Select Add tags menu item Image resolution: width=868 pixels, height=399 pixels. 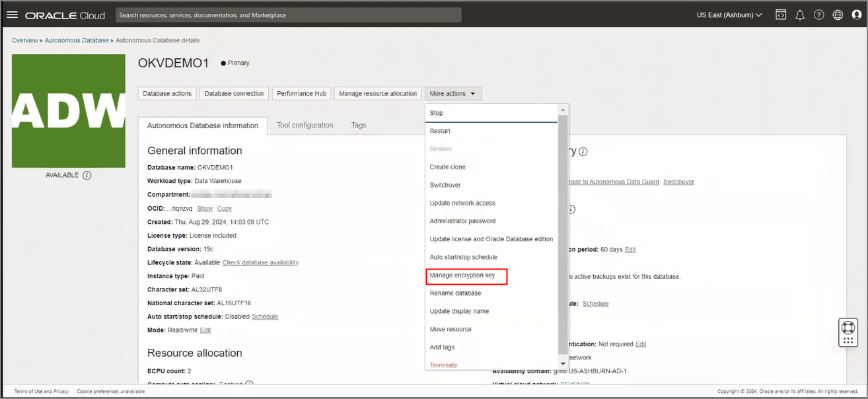pos(491,347)
